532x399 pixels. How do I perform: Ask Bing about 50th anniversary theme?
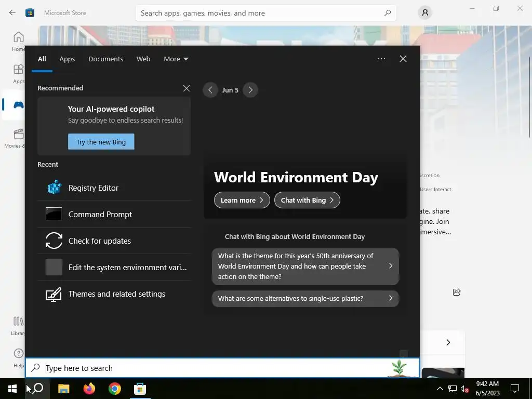tap(305, 267)
